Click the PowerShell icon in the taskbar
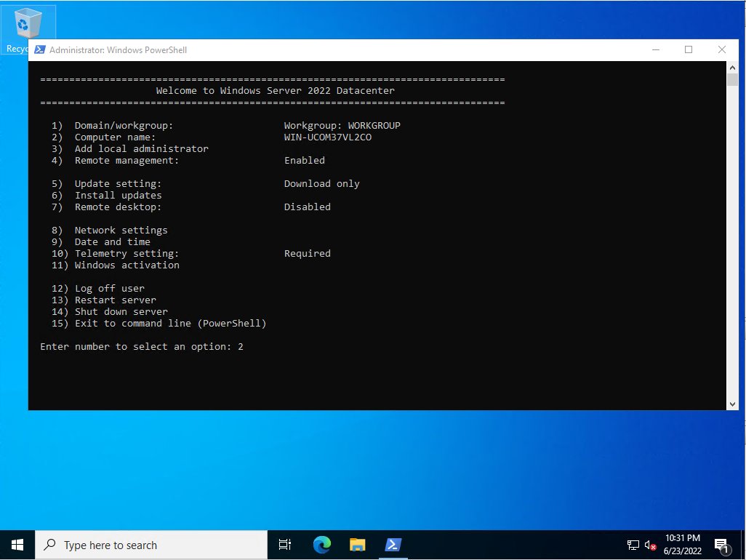746x560 pixels. 393,544
